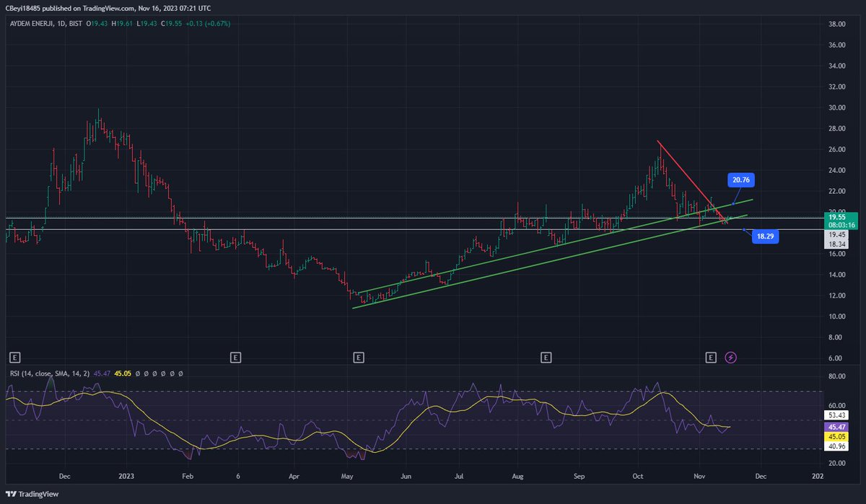Open the earnings marker above the '6' date label
Image resolution: width=866 pixels, height=504 pixels.
235,357
